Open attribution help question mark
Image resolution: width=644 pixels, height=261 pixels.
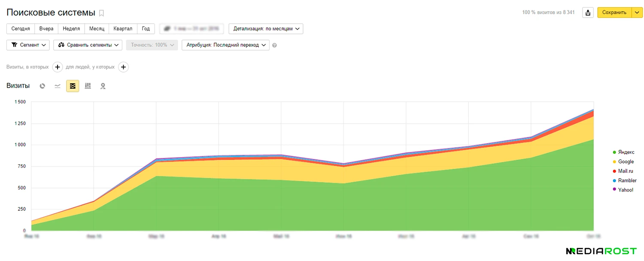[x=275, y=45]
